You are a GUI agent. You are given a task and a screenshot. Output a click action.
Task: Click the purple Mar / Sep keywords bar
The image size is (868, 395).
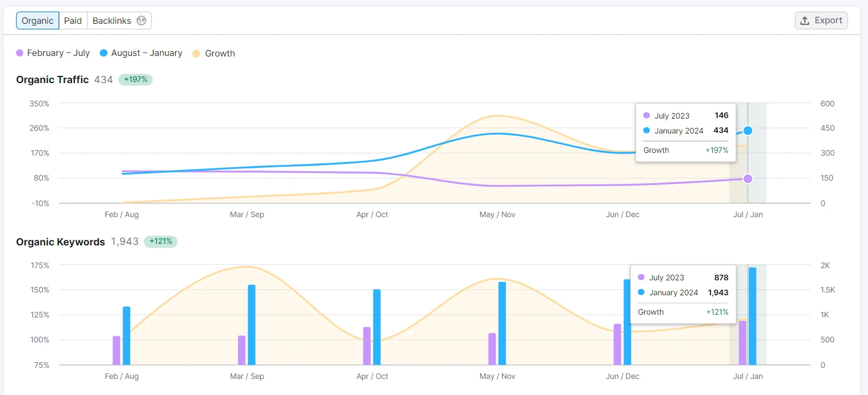[242, 350]
